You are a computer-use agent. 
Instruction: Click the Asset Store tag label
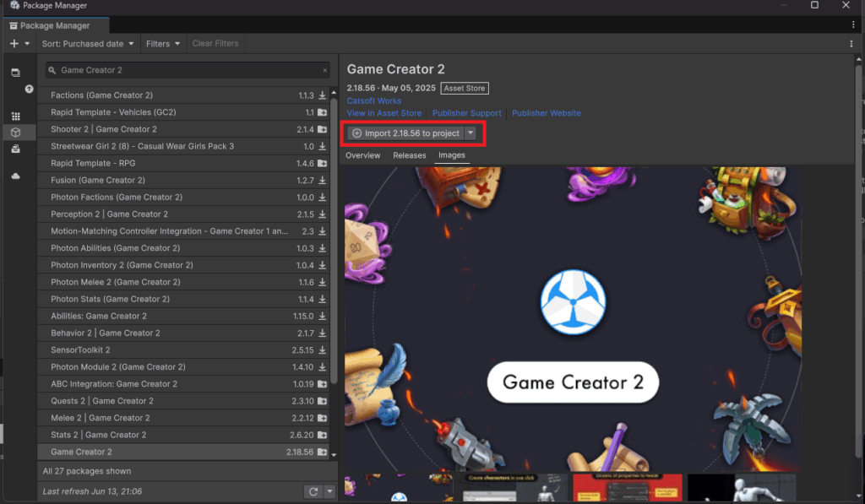pos(465,89)
